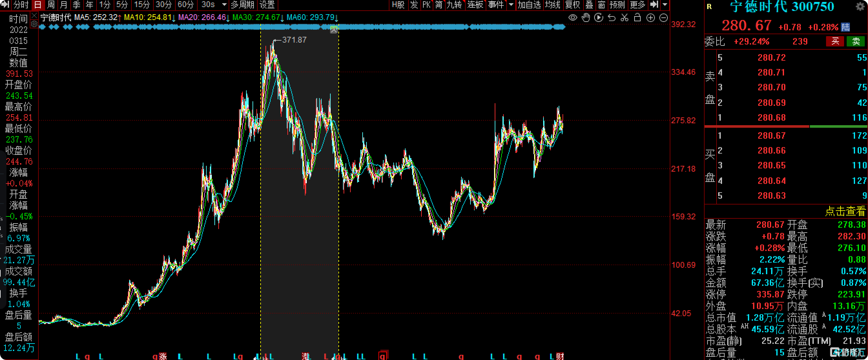Open 复权 price adjustment option
The image size is (868, 360).
573,5
